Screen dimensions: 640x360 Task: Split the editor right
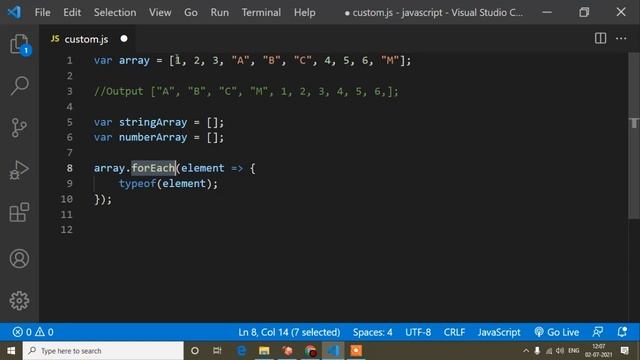[x=600, y=38]
